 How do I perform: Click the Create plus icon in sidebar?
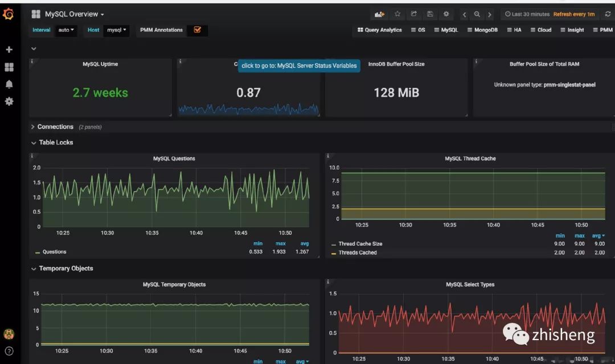pyautogui.click(x=9, y=49)
